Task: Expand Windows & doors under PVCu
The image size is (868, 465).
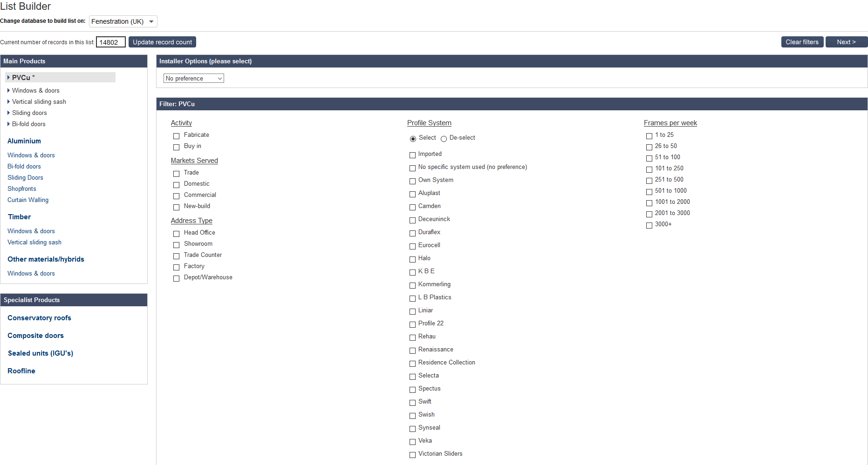Action: pos(36,90)
